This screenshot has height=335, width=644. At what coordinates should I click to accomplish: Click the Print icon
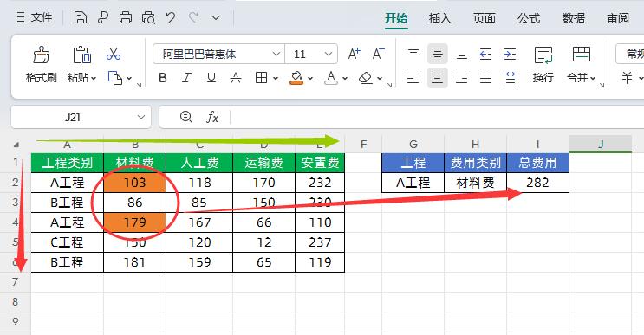click(126, 17)
